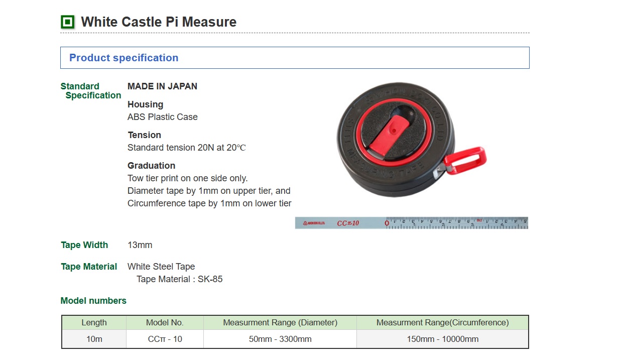Image resolution: width=624 pixels, height=364 pixels.
Task: Click the green square icon beside the page title
Action: (68, 22)
